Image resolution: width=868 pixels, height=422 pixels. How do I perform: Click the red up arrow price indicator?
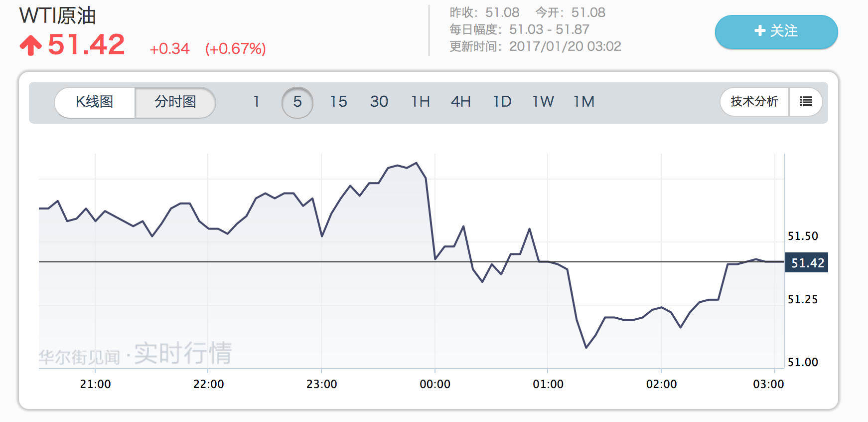point(31,45)
